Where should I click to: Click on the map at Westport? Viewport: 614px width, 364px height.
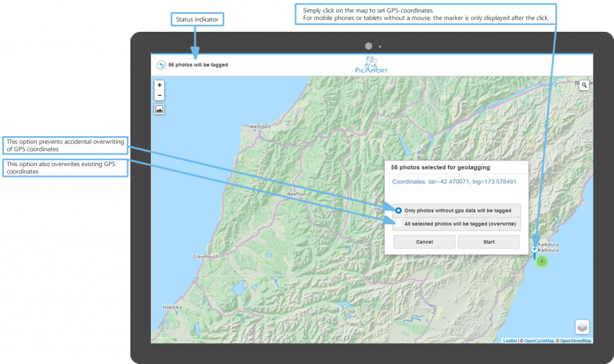coord(260,127)
